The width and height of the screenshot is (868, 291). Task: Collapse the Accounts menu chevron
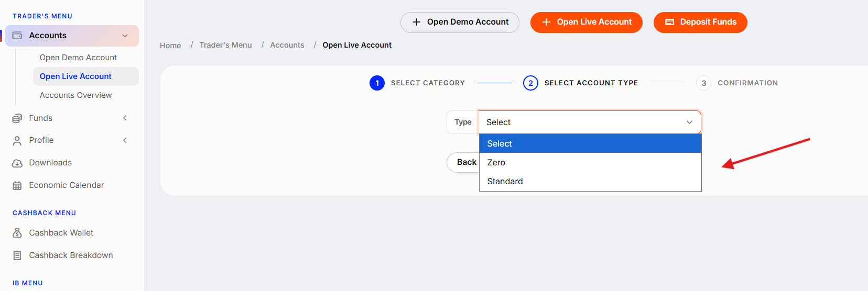click(x=125, y=36)
